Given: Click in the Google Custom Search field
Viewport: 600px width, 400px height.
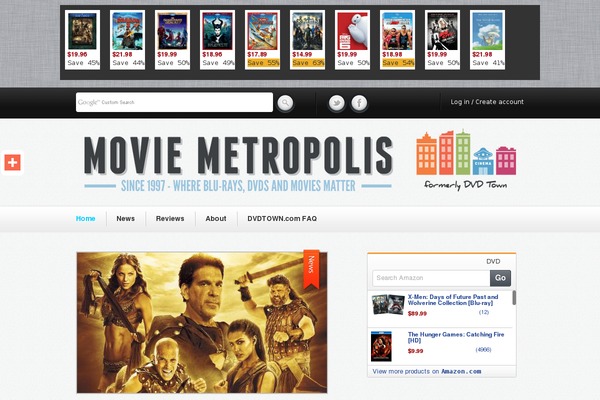Looking at the screenshot, I should pyautogui.click(x=174, y=102).
